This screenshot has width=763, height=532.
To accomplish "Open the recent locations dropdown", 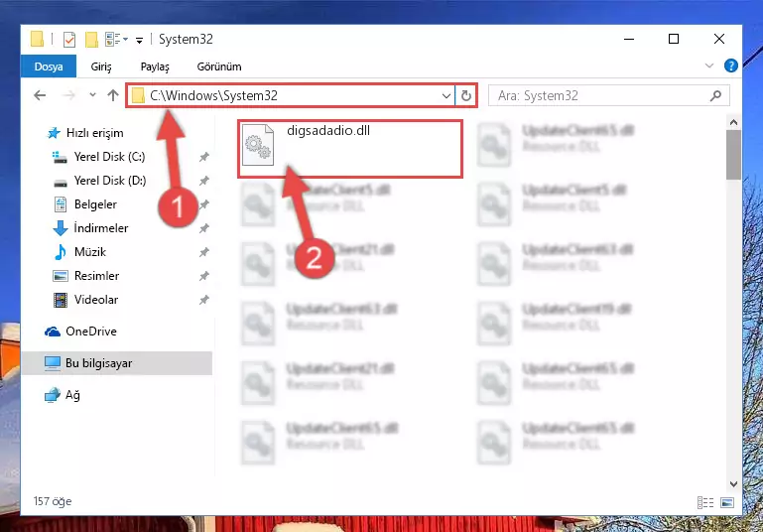I will (92, 95).
